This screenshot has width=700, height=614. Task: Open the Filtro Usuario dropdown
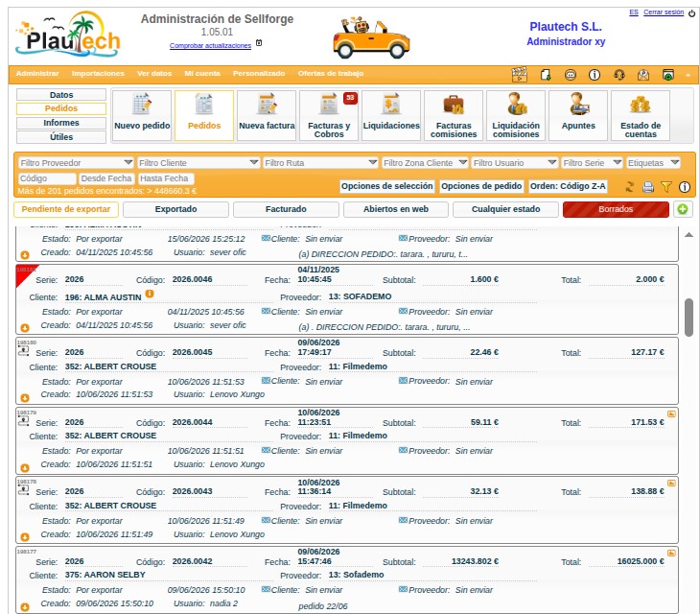click(514, 163)
